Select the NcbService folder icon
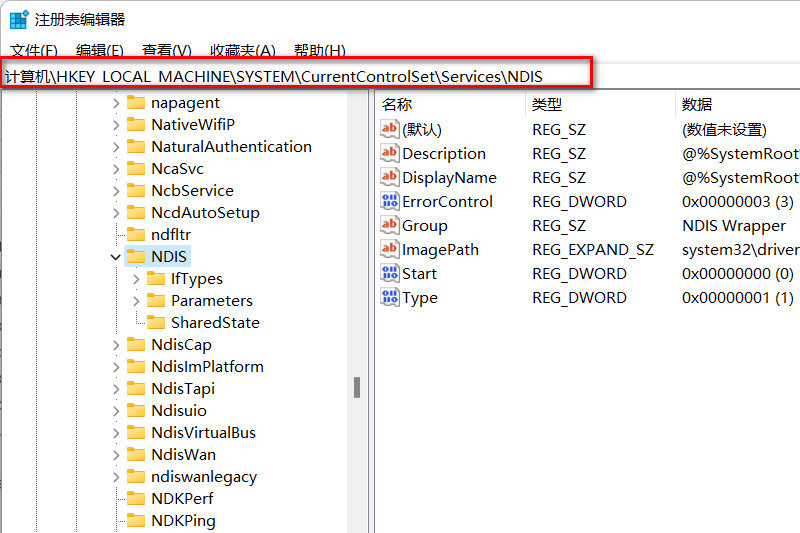 [136, 190]
